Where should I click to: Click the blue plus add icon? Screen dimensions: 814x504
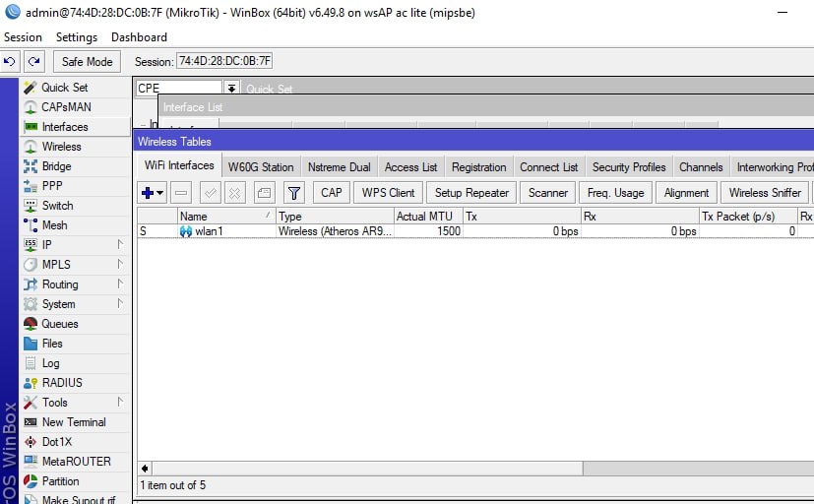pos(148,193)
